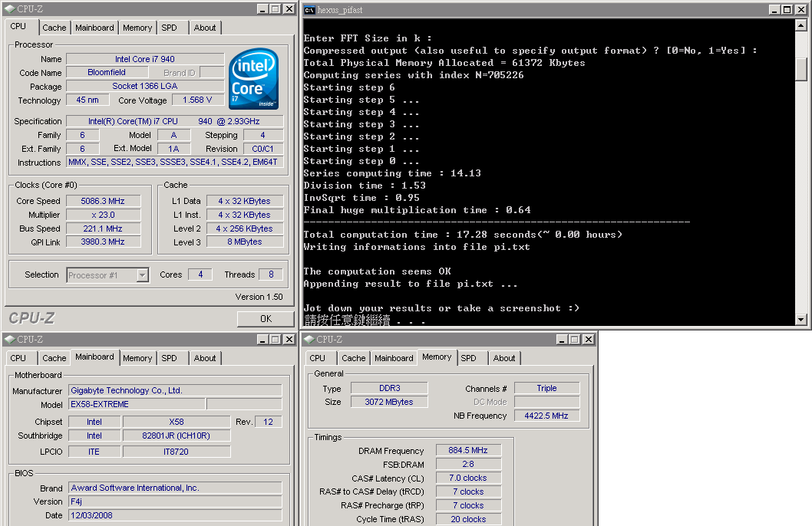The height and width of the screenshot is (526, 812).
Task: Open the Memory tab in the Mainboard window
Action: [137, 358]
